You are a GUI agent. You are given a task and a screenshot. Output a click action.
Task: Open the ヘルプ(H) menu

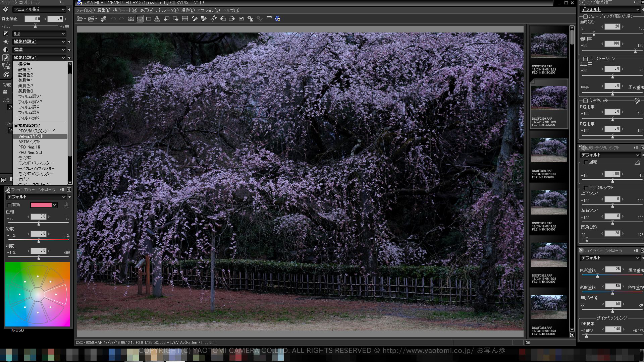pos(231,10)
